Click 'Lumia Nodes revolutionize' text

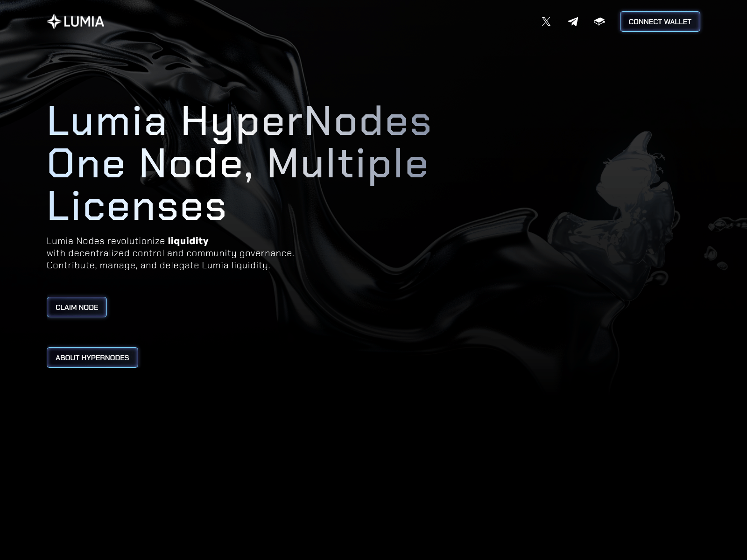pyautogui.click(x=106, y=241)
